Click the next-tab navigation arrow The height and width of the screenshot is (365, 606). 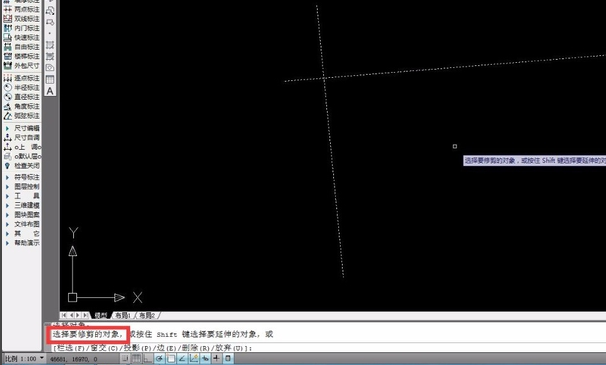78,316
